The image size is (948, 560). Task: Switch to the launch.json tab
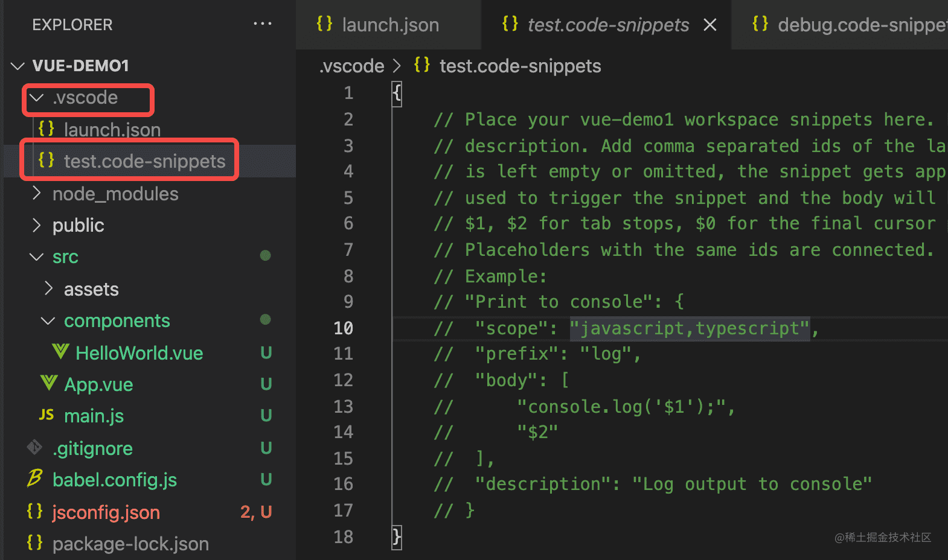tap(378, 25)
